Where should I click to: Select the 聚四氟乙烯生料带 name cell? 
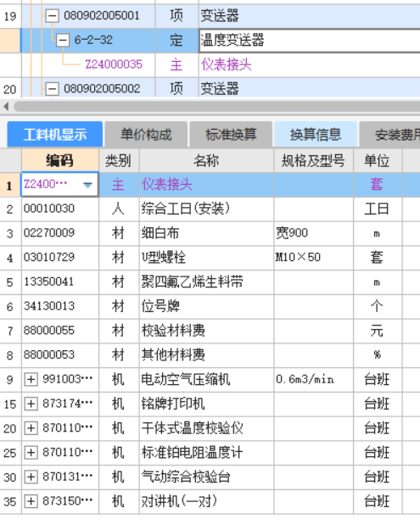(x=206, y=282)
